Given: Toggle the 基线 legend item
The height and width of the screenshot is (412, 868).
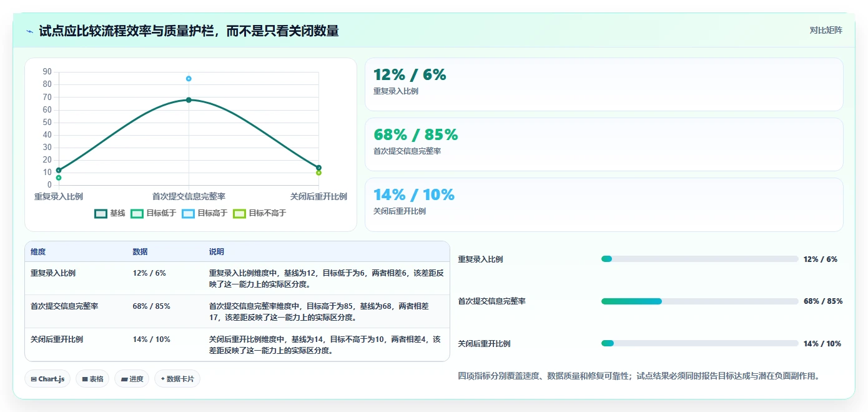Looking at the screenshot, I should 110,213.
